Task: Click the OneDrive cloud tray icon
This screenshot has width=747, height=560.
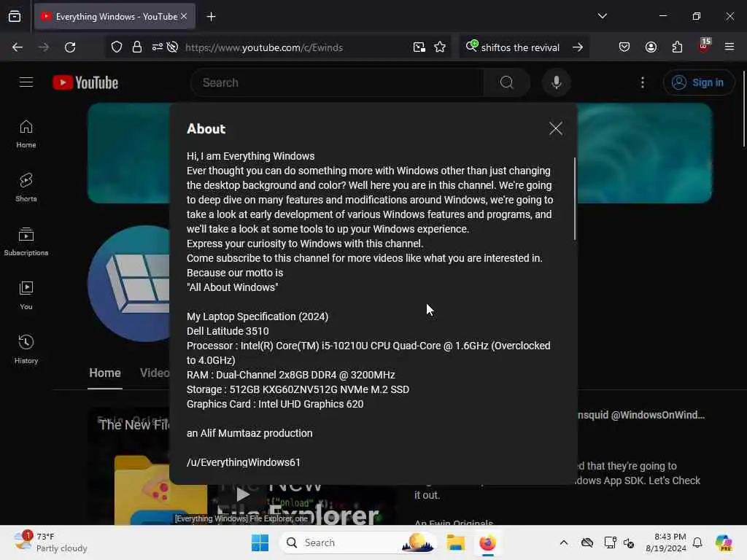Action: (x=587, y=542)
